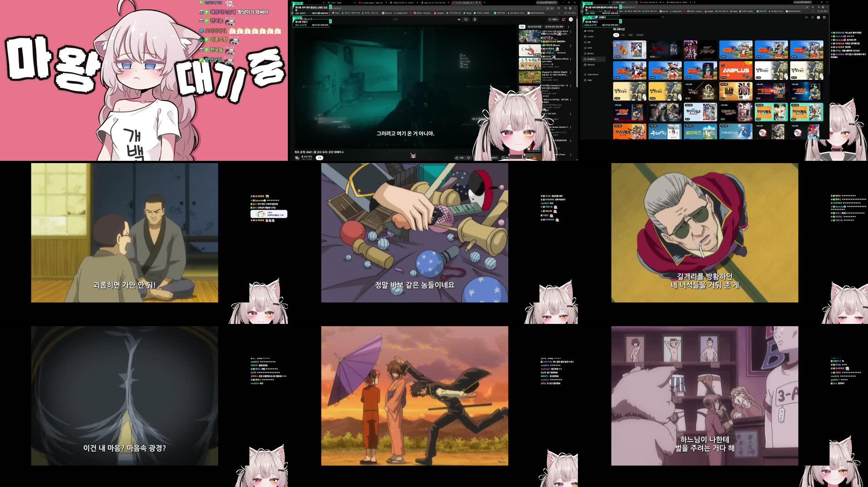Open the 썸머워즈 thumbnail card
This screenshot has height=487, width=868.
pyautogui.click(x=700, y=132)
